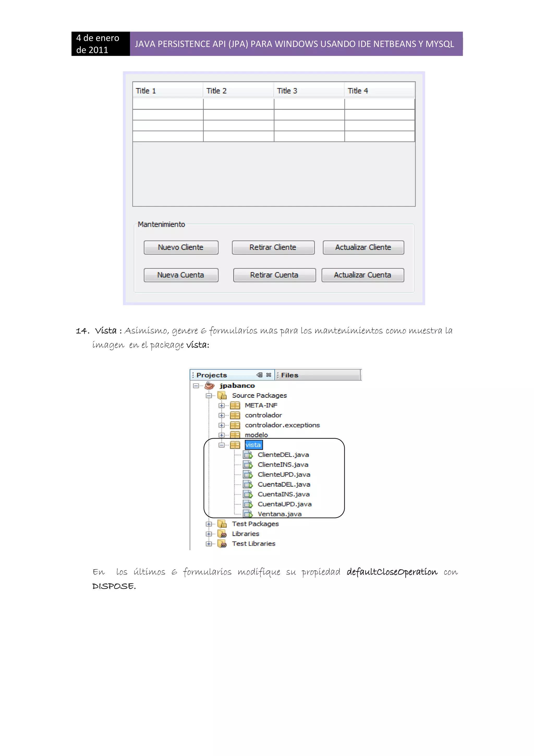Expand the META-INF package node
This screenshot has height=756, width=534.
221,406
